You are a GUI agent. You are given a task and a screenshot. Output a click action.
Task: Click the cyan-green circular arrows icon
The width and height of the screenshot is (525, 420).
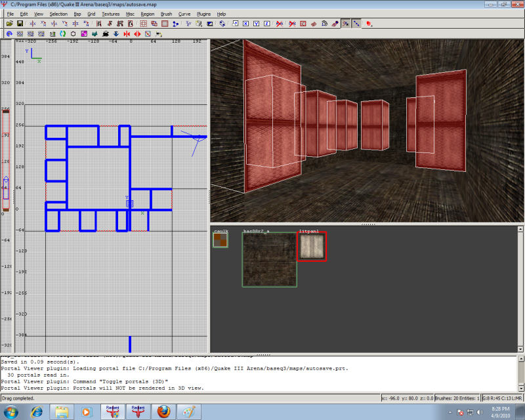[x=62, y=34]
